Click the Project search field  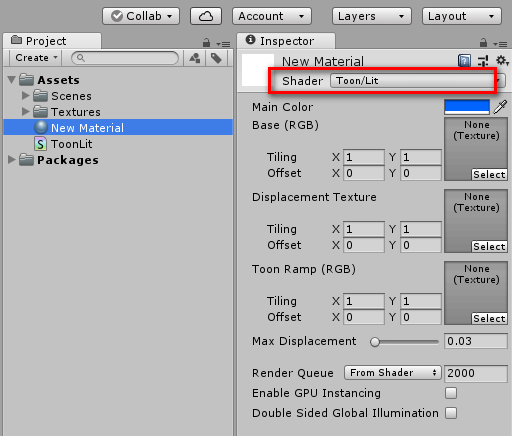tap(125, 58)
